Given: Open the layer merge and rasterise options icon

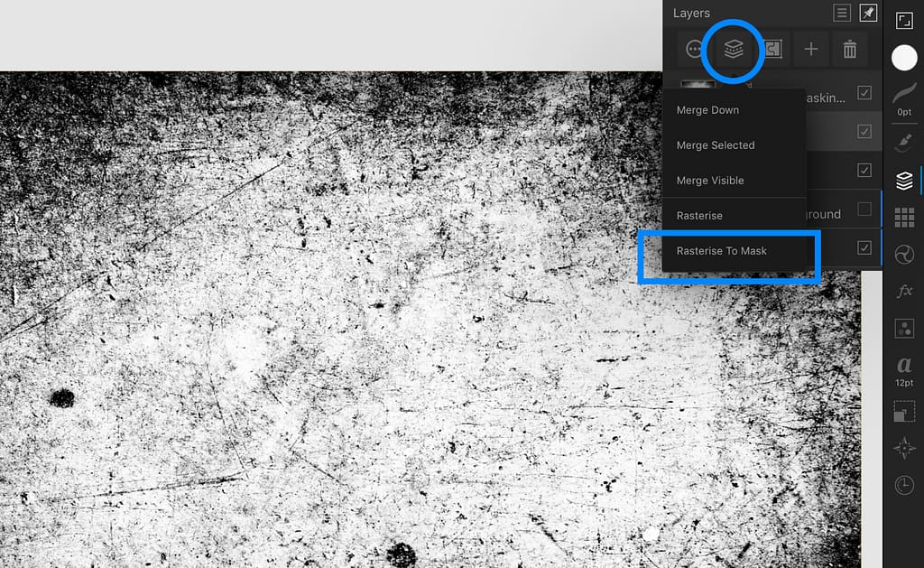Looking at the screenshot, I should coord(734,50).
